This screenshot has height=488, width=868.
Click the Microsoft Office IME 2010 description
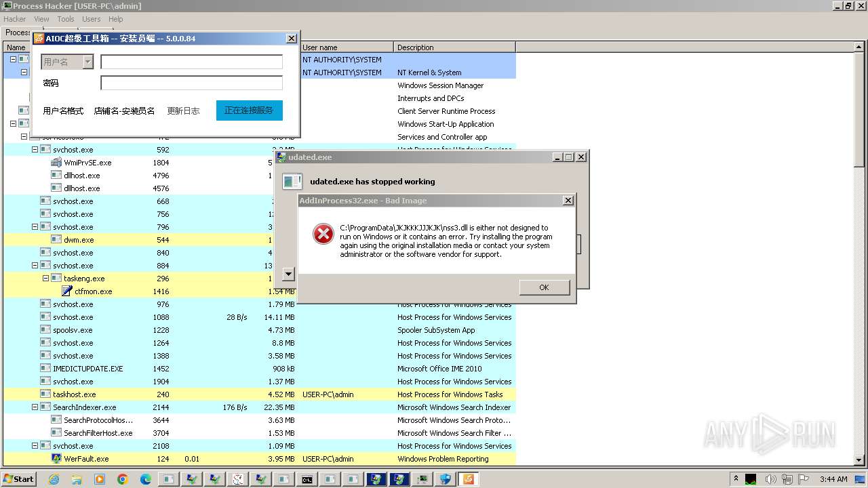[439, 369]
